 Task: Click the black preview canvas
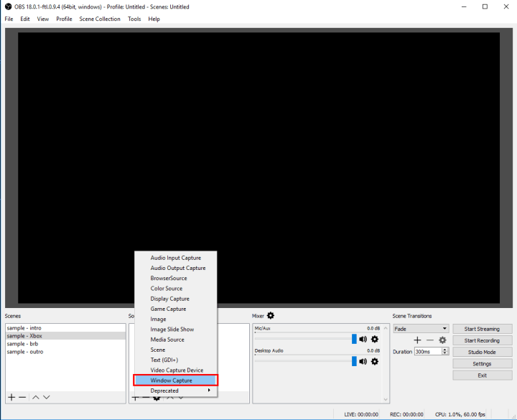(x=258, y=167)
